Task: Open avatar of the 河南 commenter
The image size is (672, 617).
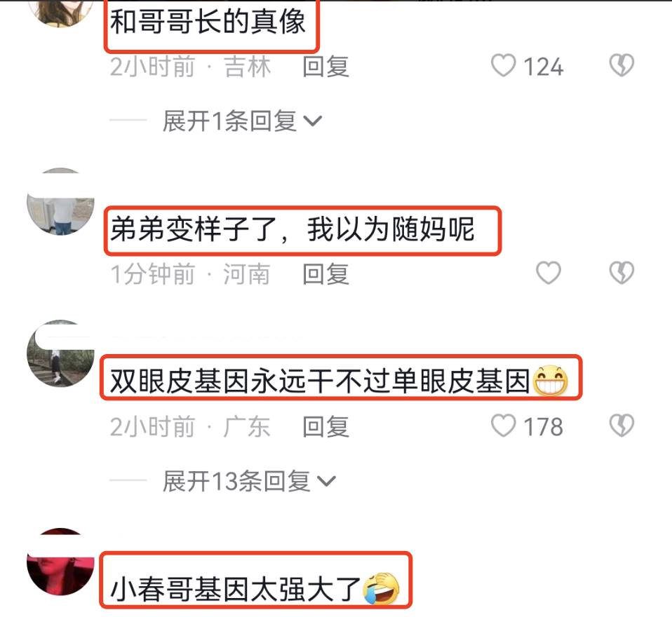Action: (x=60, y=202)
